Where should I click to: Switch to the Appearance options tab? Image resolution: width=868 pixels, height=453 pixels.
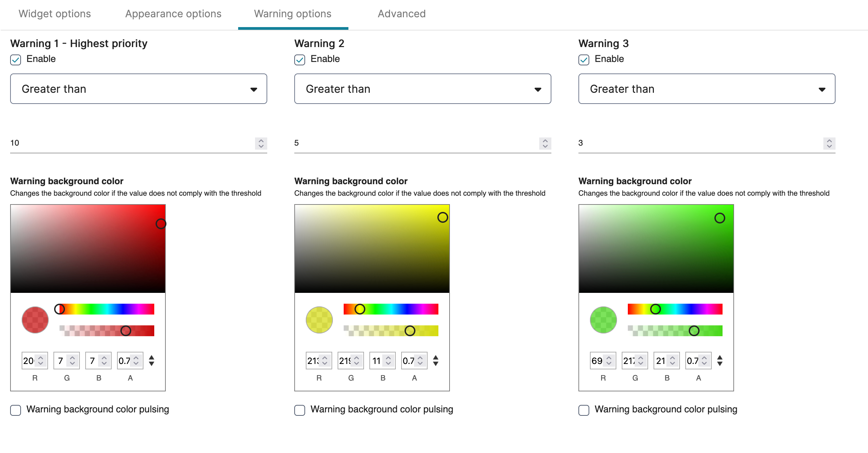coord(173,14)
